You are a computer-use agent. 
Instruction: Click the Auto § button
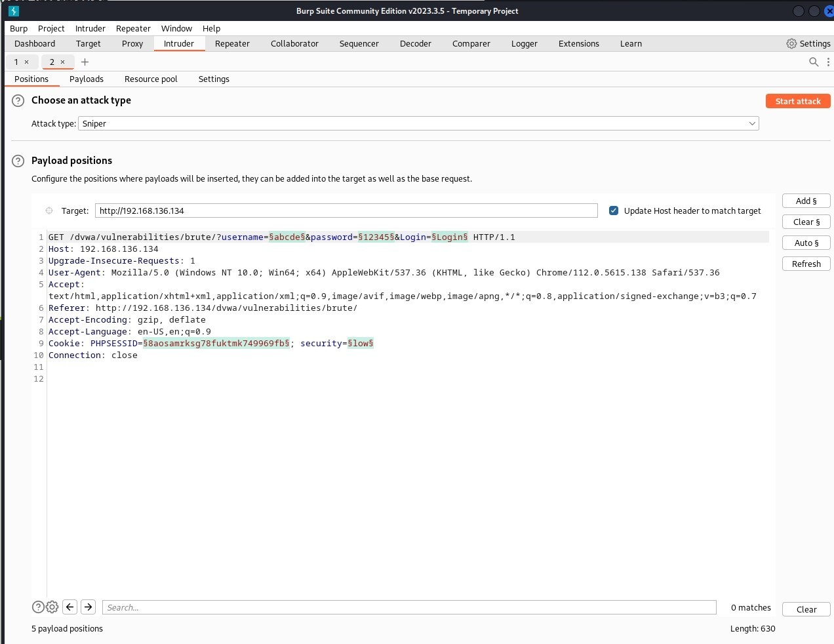pyautogui.click(x=806, y=243)
